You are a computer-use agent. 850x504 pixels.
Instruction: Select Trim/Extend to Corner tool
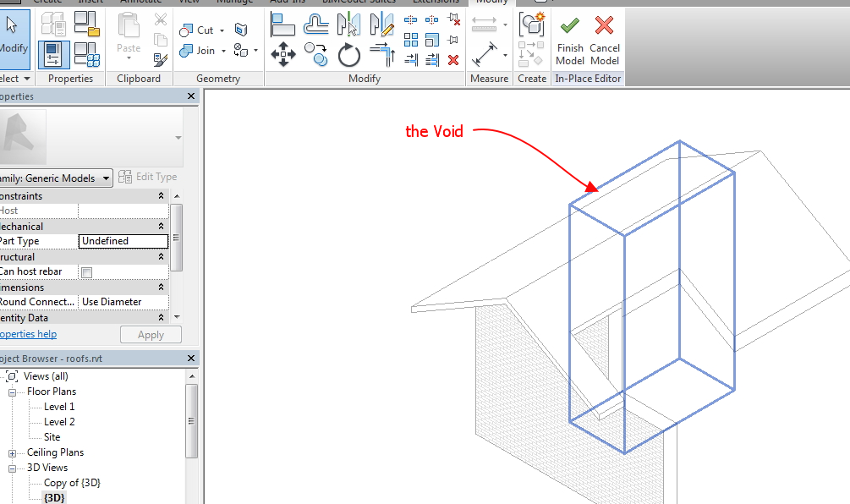[382, 55]
